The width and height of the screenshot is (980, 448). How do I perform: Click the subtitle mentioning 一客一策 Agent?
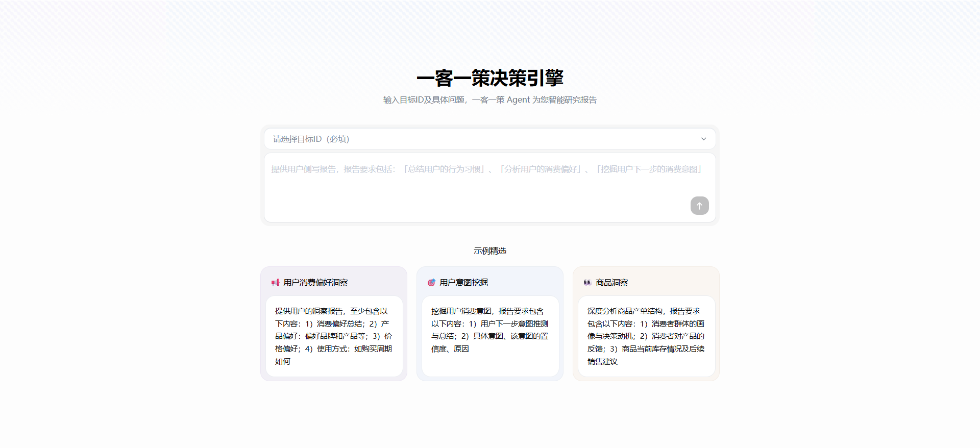(x=490, y=100)
